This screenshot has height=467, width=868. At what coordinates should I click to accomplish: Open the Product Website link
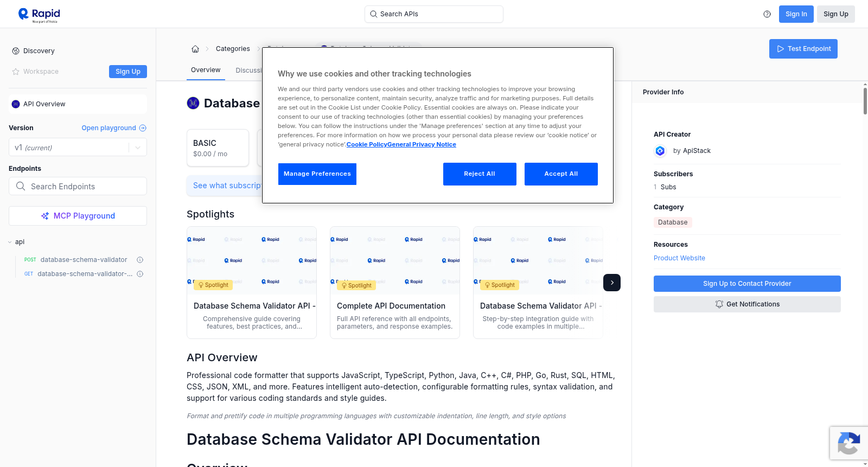(x=679, y=258)
